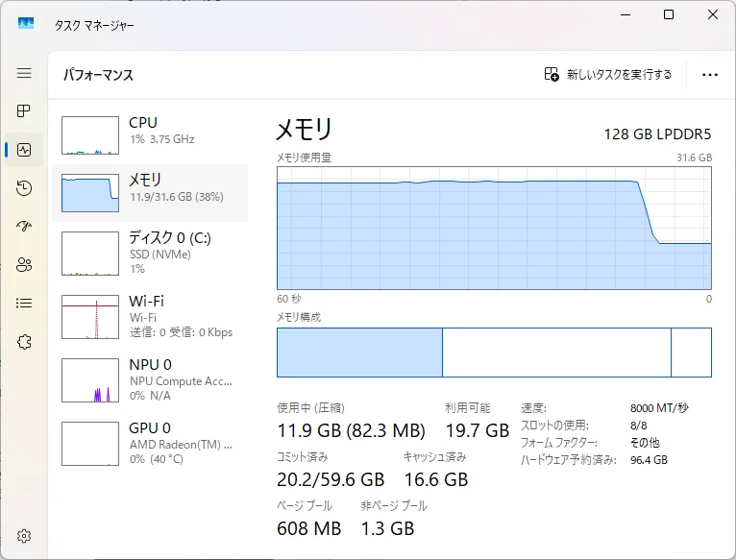
Task: Minimize the Task Manager window
Action: 626,15
